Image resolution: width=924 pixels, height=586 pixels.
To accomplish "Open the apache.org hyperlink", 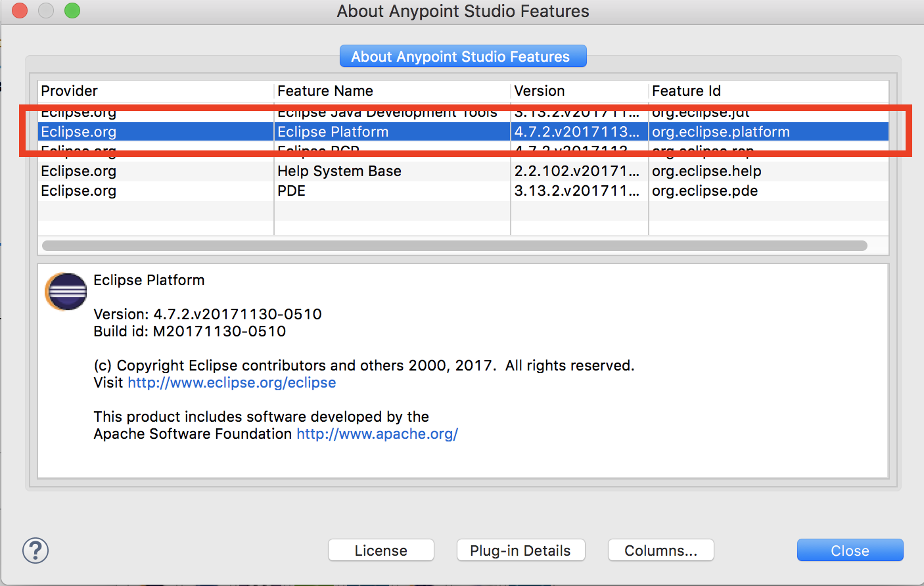I will 377,434.
